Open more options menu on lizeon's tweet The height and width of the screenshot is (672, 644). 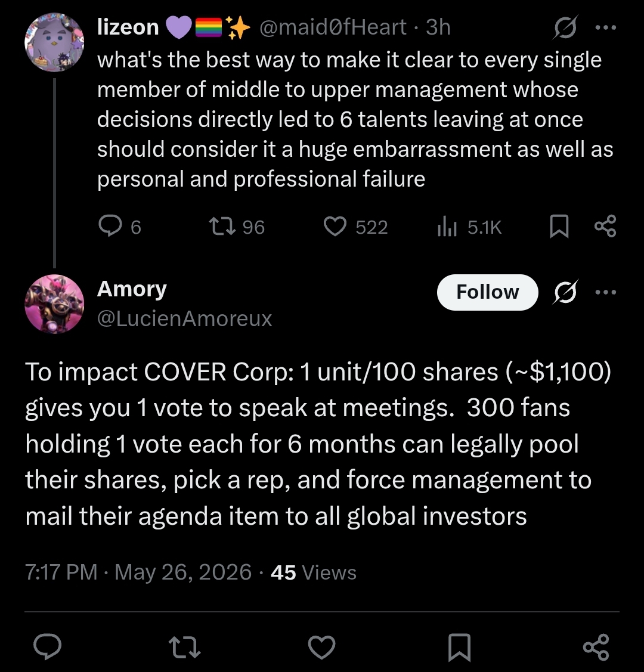point(606,27)
